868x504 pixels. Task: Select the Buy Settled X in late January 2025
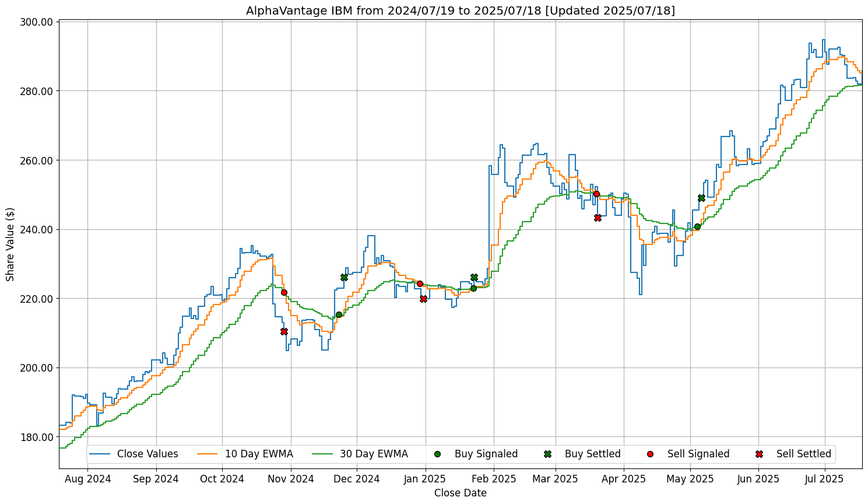coord(474,277)
